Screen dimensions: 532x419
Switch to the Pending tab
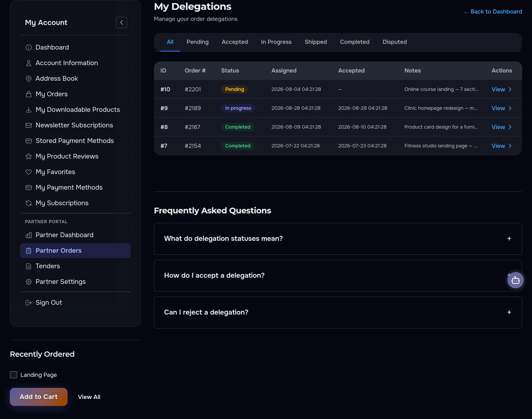(197, 42)
